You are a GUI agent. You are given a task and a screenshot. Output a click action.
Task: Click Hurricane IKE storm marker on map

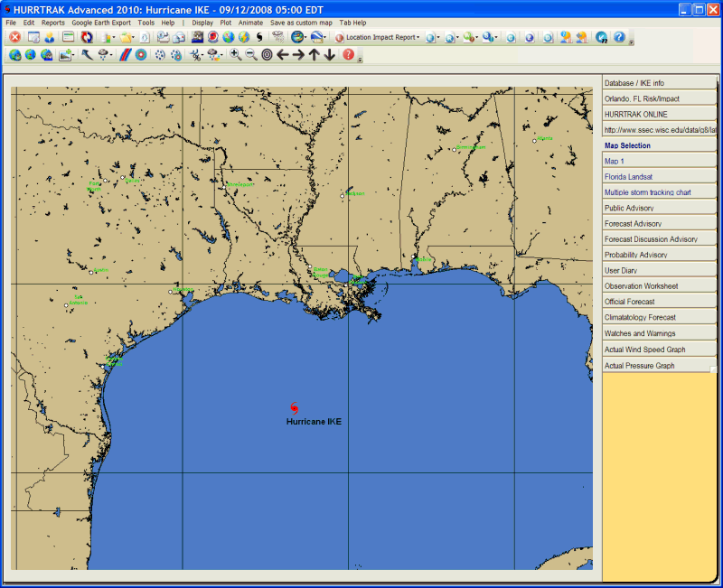coord(294,408)
